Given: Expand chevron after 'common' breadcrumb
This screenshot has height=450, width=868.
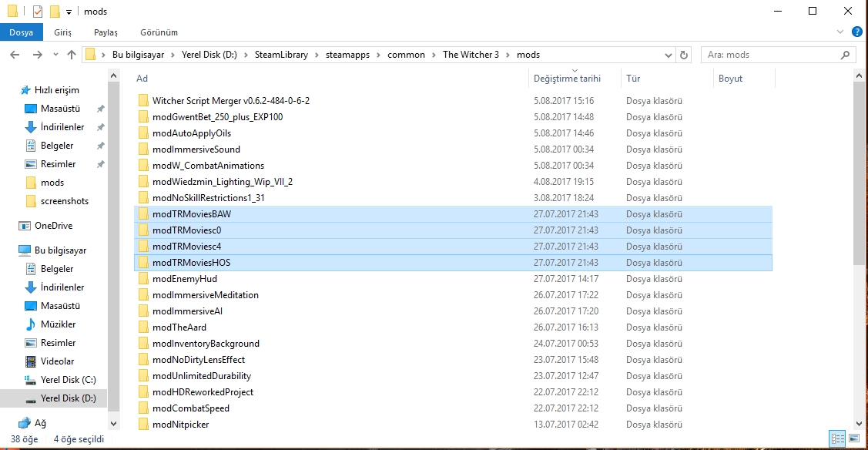Looking at the screenshot, I should click(434, 55).
